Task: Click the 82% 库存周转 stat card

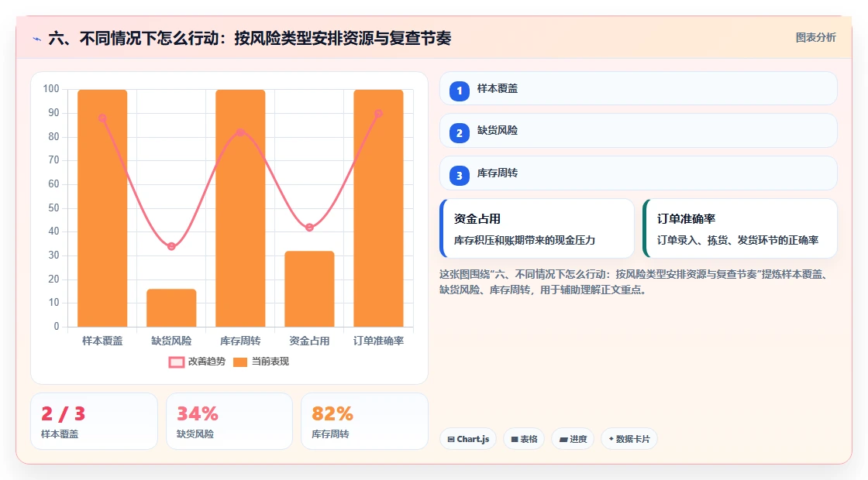Action: (x=364, y=421)
